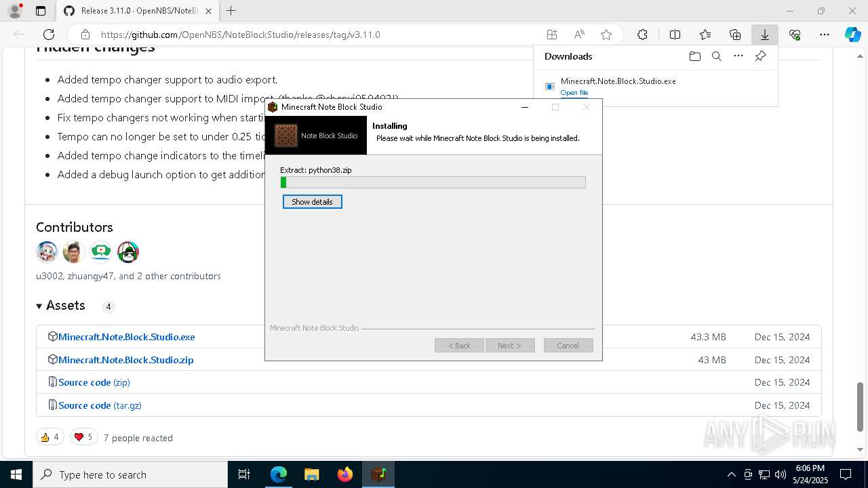868x488 pixels.
Task: Download Minecraft.Note.Block.Studio.zip asset
Action: [x=126, y=360]
